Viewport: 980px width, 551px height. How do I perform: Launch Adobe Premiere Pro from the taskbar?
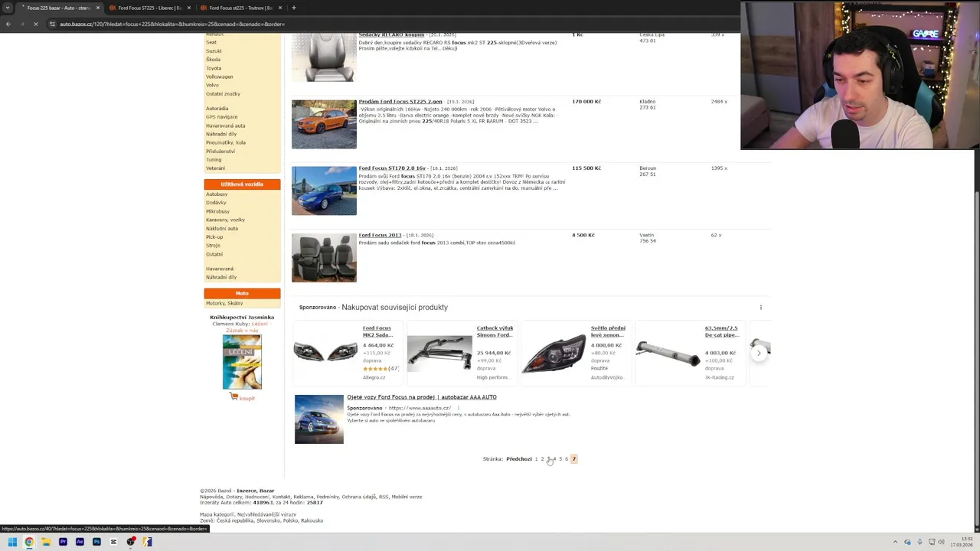tap(63, 542)
